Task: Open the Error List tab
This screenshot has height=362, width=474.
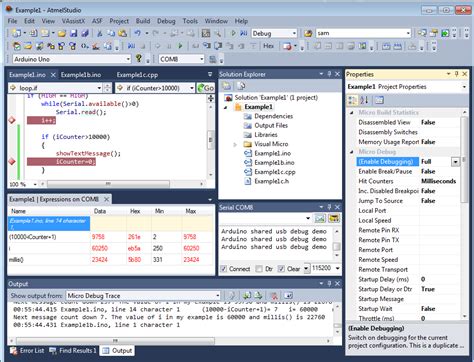Action: [x=27, y=351]
